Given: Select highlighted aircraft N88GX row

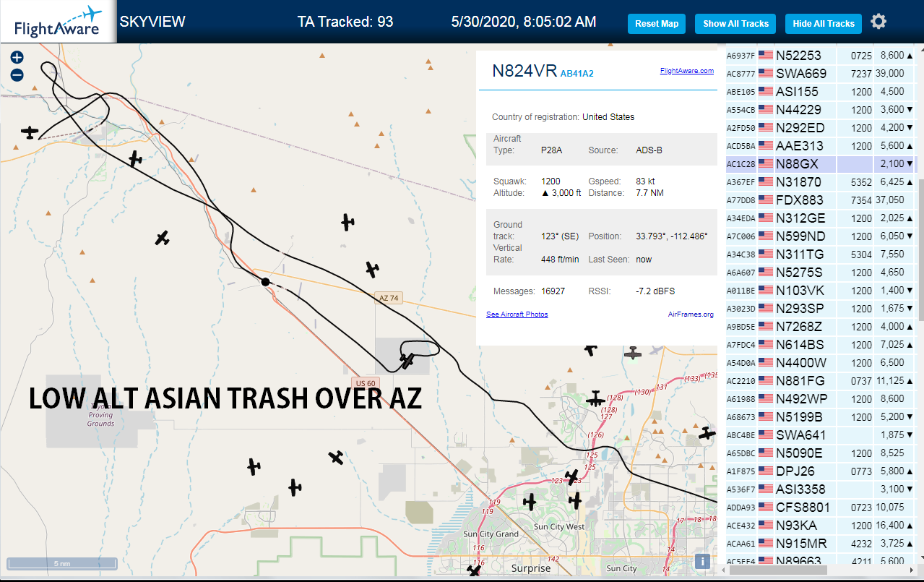Looking at the screenshot, I should (821, 163).
